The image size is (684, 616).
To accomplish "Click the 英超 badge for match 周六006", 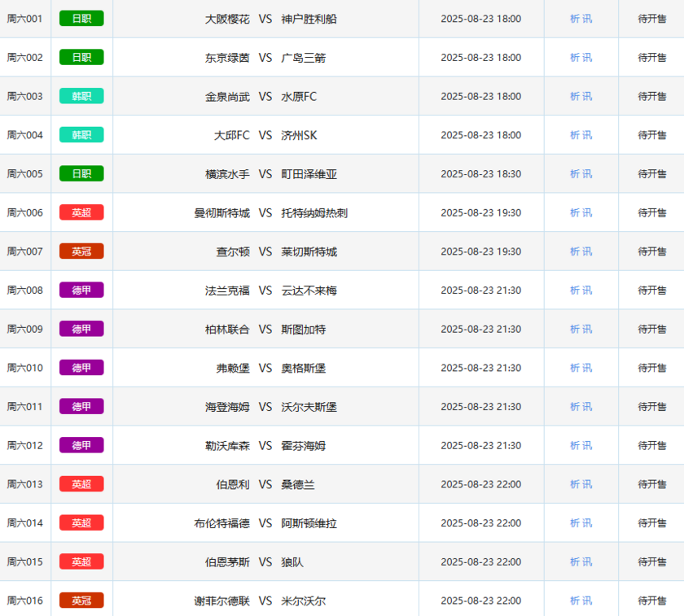I will [x=81, y=212].
